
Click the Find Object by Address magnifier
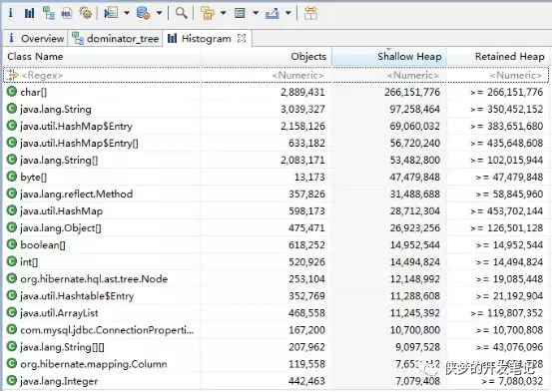click(x=181, y=13)
